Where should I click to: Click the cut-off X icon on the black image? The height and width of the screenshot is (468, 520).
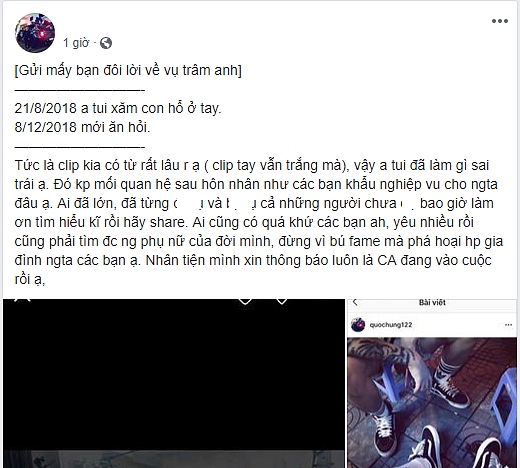coord(23,300)
